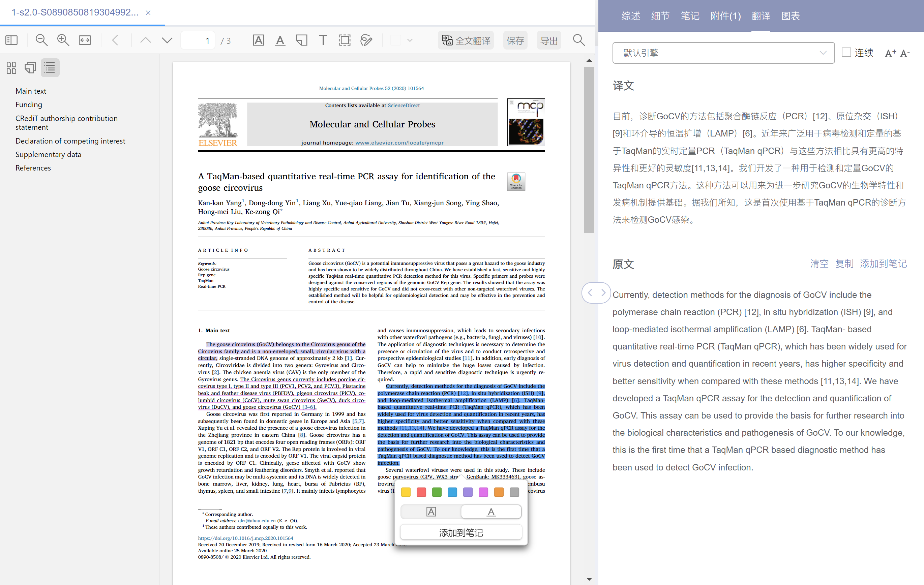This screenshot has width=924, height=585.
Task: Open the ScienceDirect link
Action: point(404,105)
